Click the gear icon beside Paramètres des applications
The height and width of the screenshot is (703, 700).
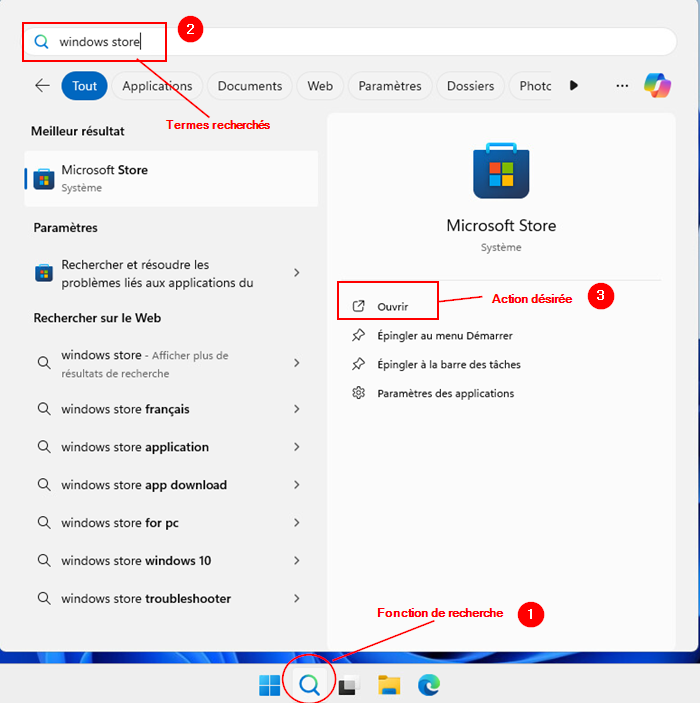click(x=358, y=393)
